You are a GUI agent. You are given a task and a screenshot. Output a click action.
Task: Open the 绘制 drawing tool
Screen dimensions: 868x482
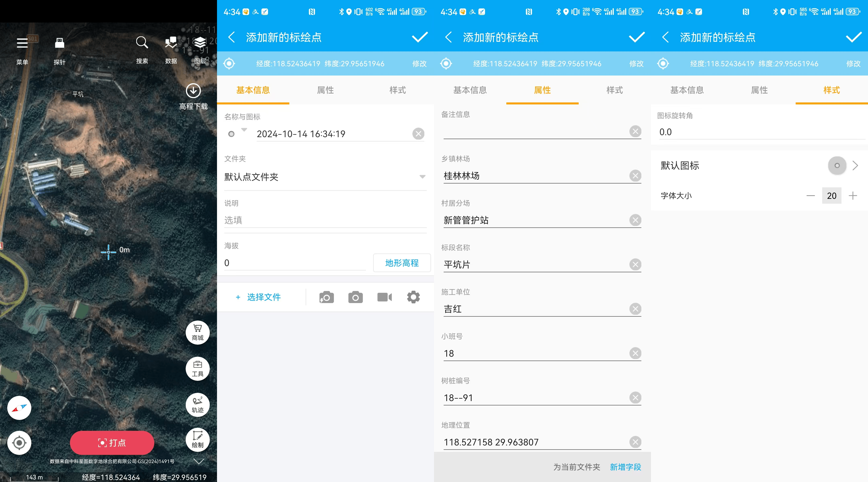point(198,439)
